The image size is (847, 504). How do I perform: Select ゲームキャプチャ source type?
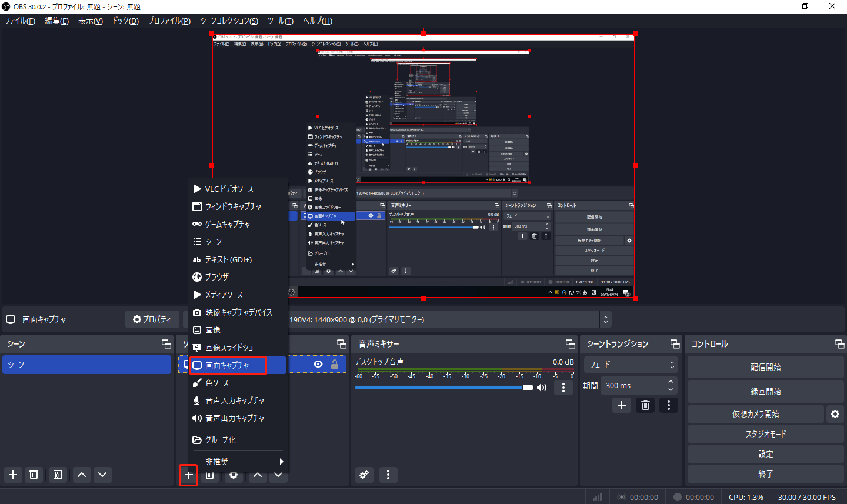238,224
